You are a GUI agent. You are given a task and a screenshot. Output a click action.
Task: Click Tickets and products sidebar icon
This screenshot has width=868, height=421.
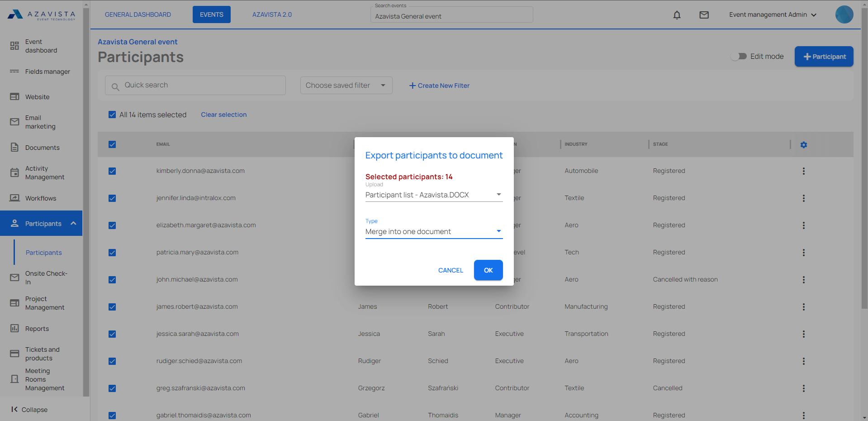[x=14, y=354]
